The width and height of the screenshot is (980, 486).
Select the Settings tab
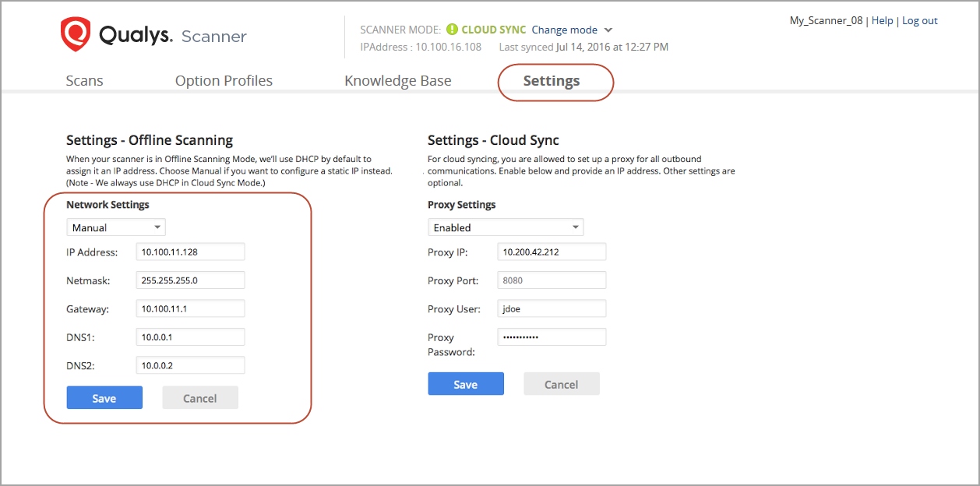click(552, 81)
